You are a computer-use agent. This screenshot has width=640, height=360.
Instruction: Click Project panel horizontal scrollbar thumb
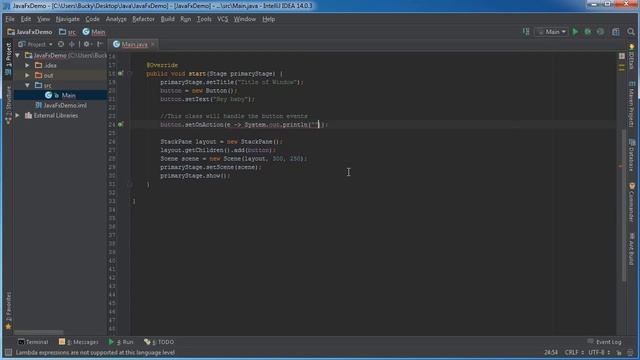[x=39, y=332]
